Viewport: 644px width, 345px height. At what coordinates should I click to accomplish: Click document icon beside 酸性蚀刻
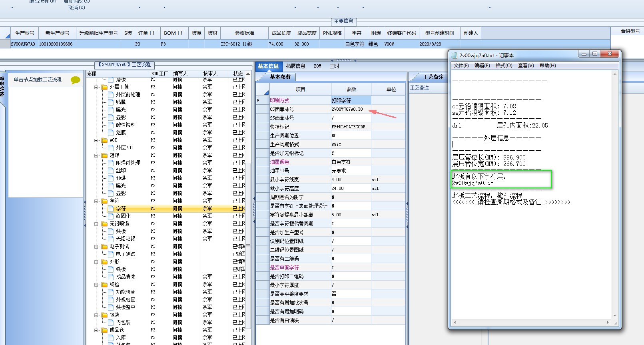(111, 125)
